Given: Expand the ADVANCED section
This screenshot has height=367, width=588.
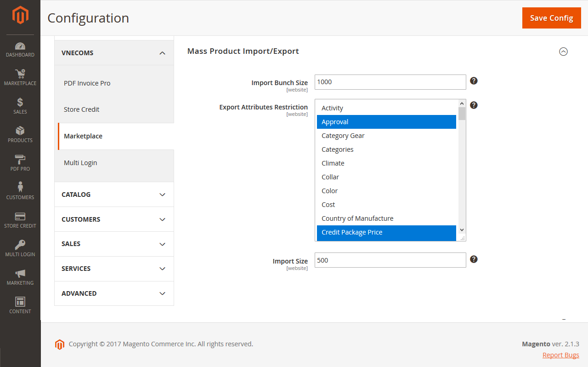Looking at the screenshot, I should click(113, 293).
